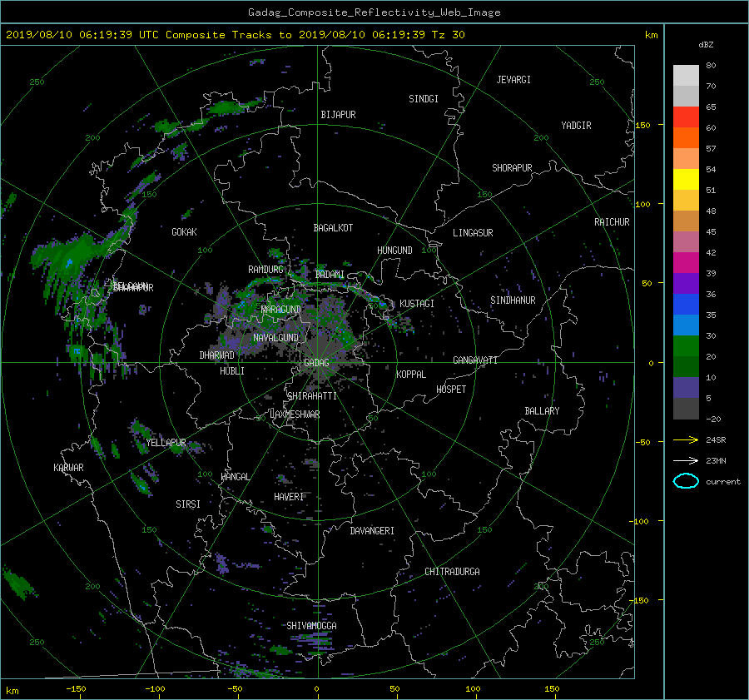The image size is (749, 700).
Task: Click the 'current' legend text
Action: (x=723, y=482)
